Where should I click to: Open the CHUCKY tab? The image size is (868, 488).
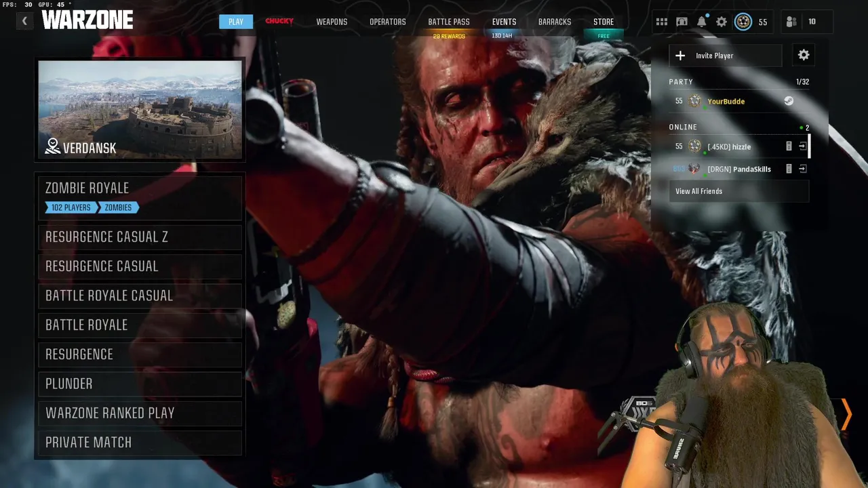pyautogui.click(x=279, y=22)
